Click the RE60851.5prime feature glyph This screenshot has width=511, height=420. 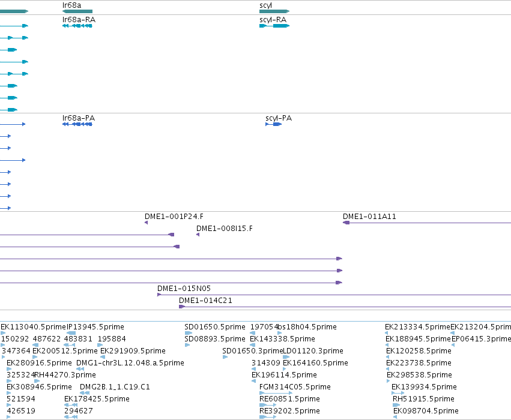pyautogui.click(x=268, y=406)
